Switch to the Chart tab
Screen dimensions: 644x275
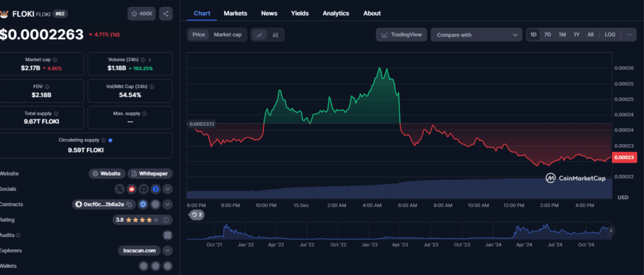point(202,13)
